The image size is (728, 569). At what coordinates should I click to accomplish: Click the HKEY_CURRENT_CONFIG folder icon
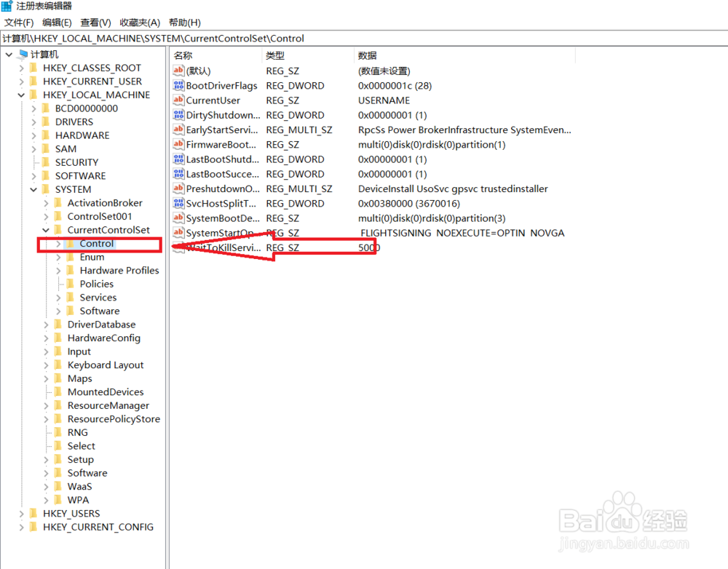(x=33, y=527)
